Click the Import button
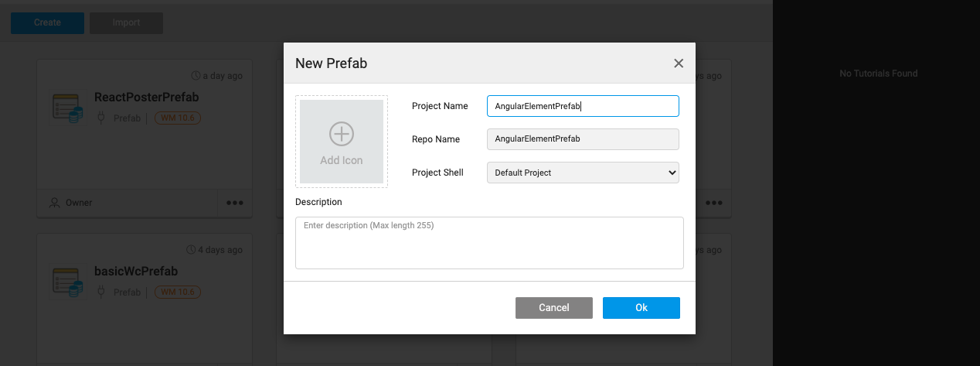980x366 pixels. click(126, 22)
